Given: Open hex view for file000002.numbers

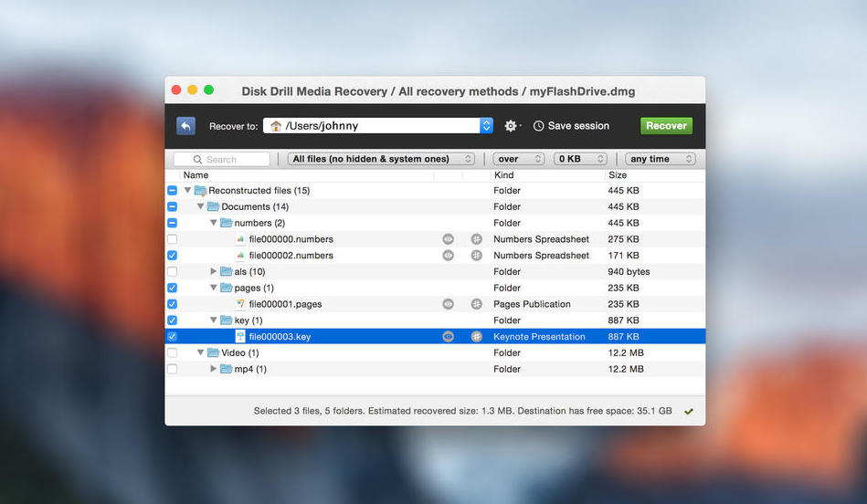Looking at the screenshot, I should point(476,256).
